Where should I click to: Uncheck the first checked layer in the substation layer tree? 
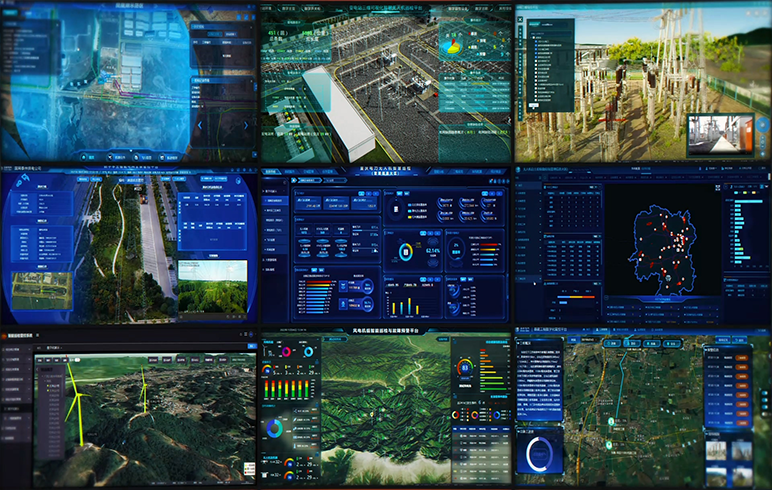click(536, 42)
